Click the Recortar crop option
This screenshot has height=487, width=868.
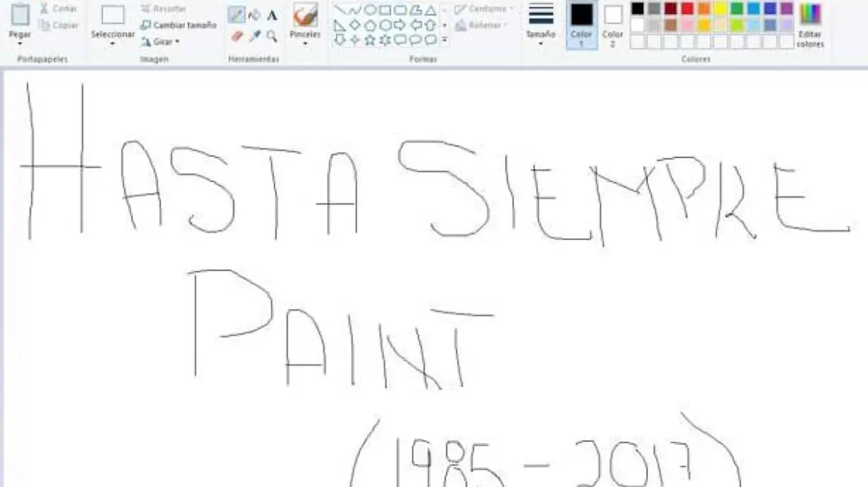click(x=166, y=9)
